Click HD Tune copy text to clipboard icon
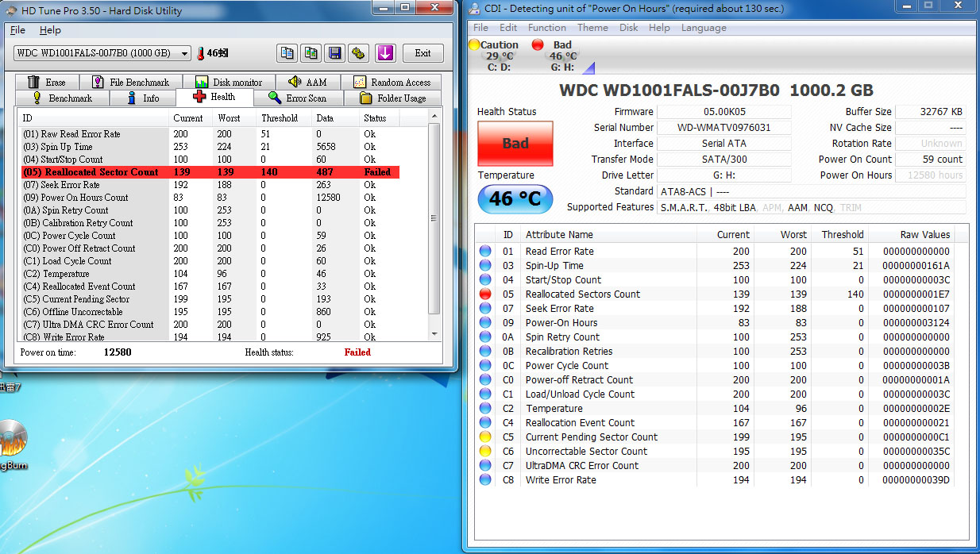 tap(287, 53)
